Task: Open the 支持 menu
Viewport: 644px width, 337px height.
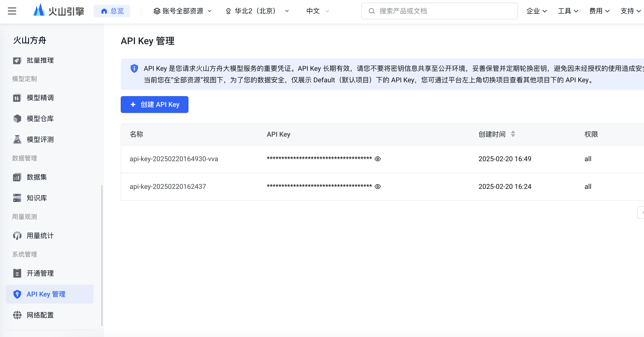Action: tap(631, 11)
